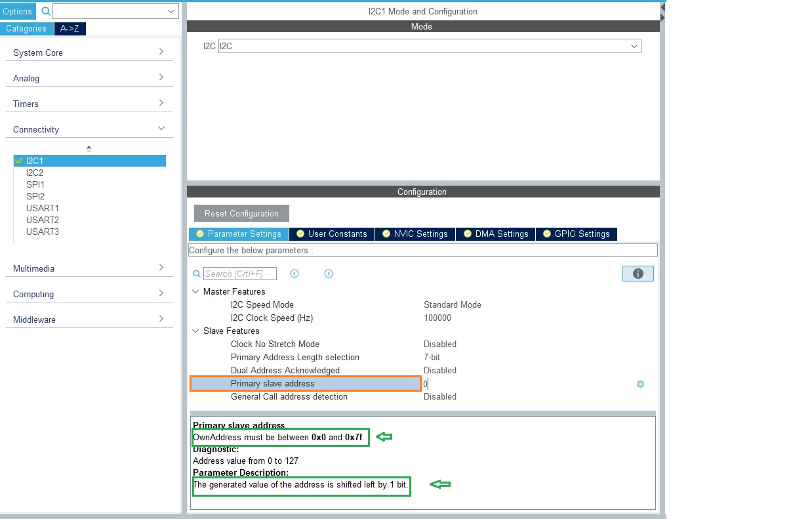
Task: Collapse Slave Features group
Action: point(195,331)
